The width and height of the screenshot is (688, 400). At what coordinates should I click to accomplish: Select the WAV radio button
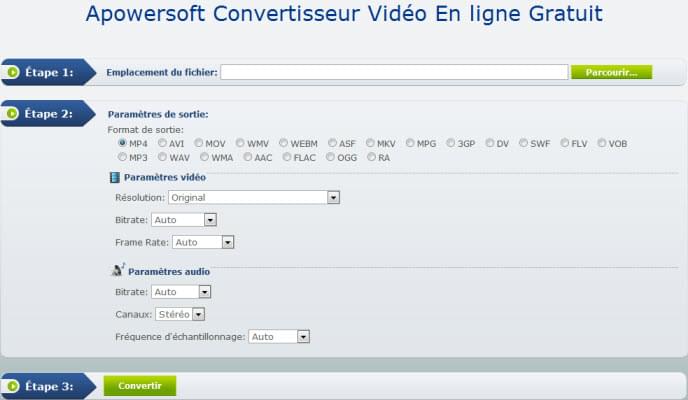[162, 157]
